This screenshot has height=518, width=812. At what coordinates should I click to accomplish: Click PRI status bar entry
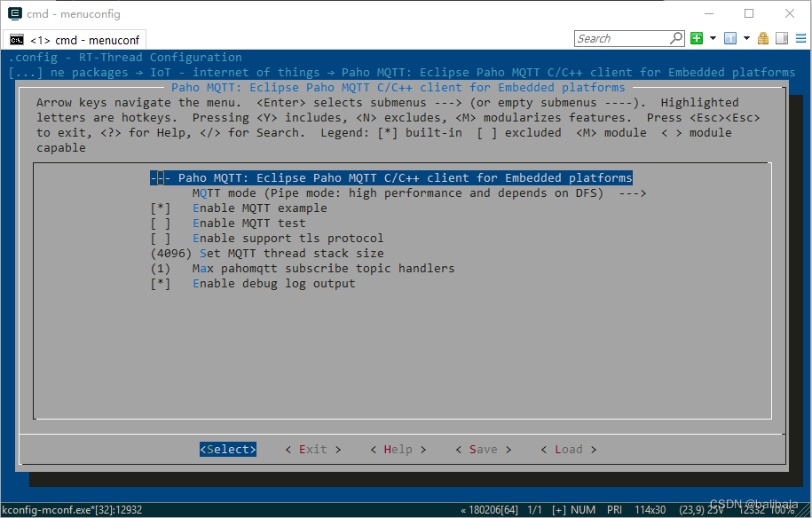(614, 510)
